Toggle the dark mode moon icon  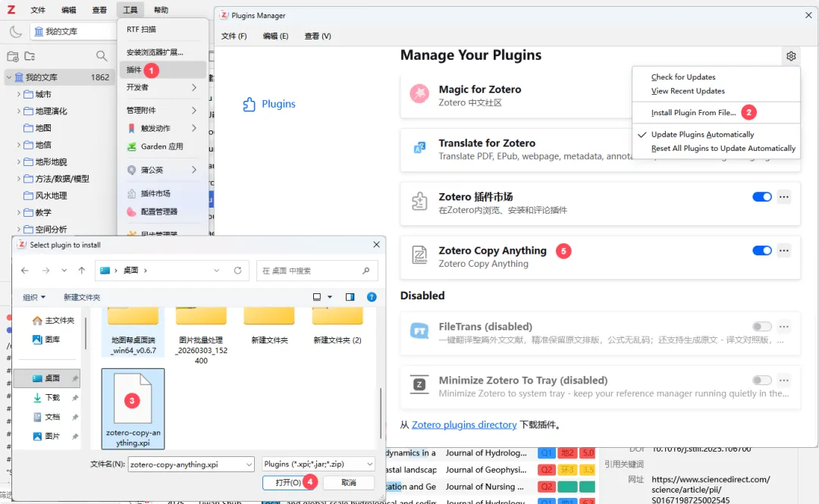coord(16,32)
